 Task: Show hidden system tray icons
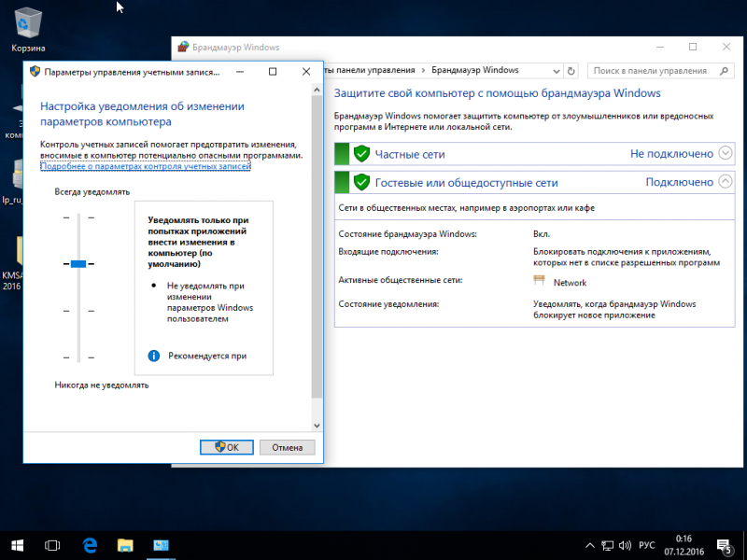click(x=590, y=545)
